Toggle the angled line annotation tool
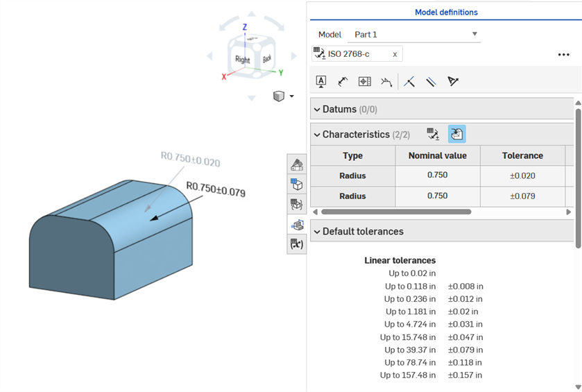Screen dimensions: 582x392 pos(409,82)
